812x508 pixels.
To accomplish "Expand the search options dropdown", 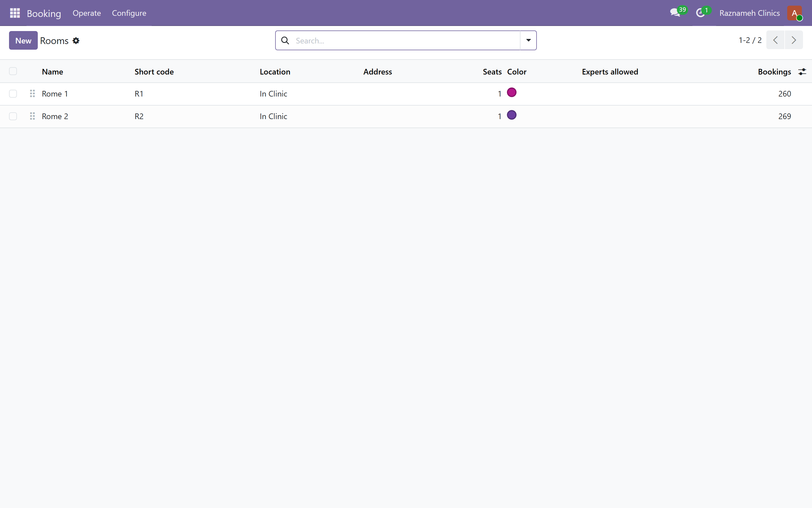I will pyautogui.click(x=528, y=40).
